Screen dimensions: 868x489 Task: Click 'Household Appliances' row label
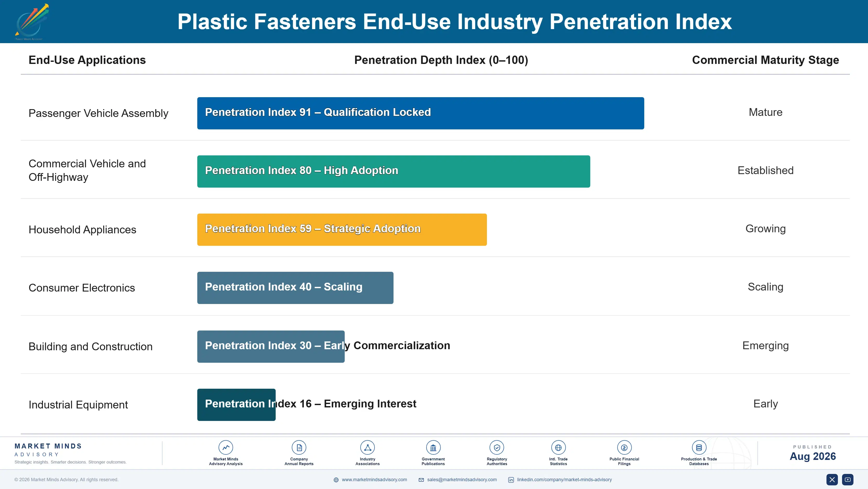[x=83, y=230]
